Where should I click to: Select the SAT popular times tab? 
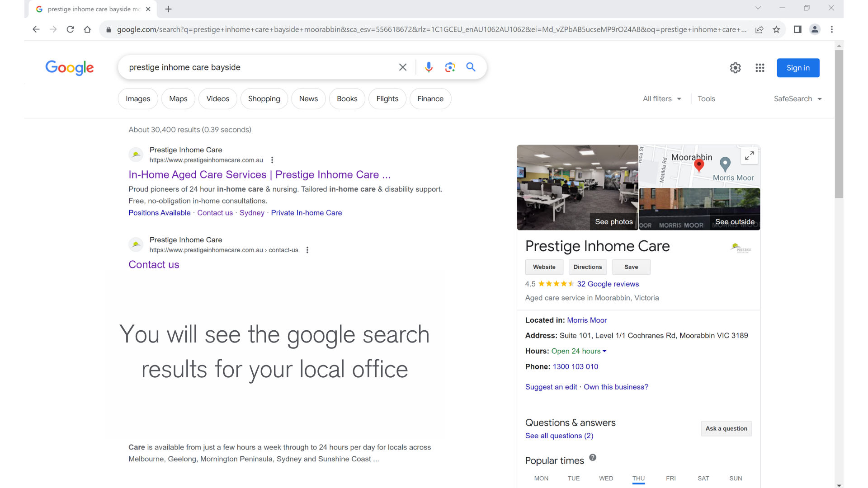pyautogui.click(x=703, y=479)
